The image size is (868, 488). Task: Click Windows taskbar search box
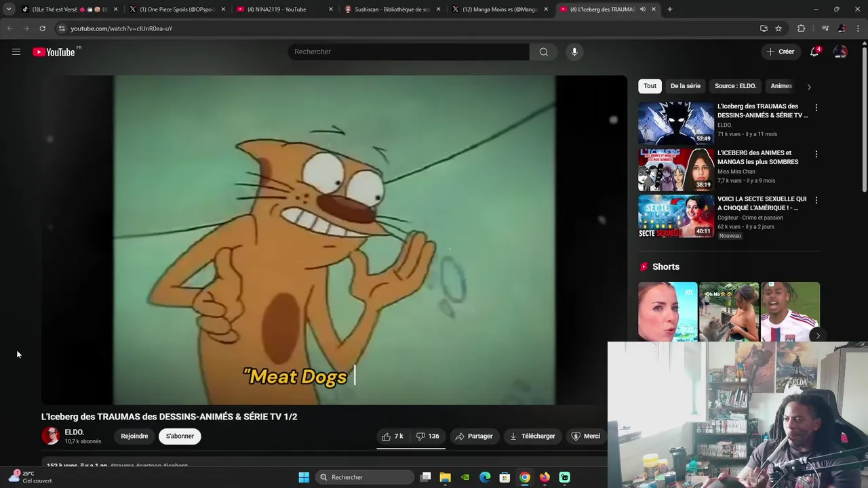pyautogui.click(x=366, y=477)
